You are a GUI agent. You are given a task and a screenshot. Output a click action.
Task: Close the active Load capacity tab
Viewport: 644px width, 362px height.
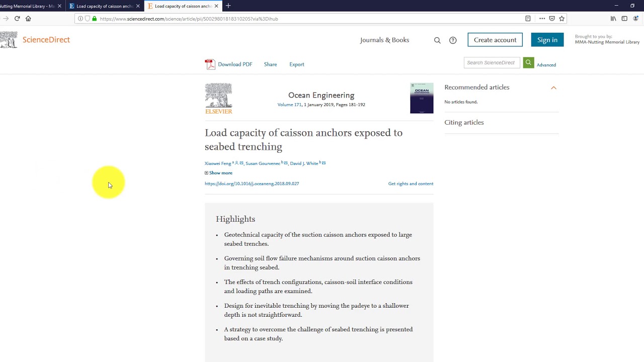216,6
